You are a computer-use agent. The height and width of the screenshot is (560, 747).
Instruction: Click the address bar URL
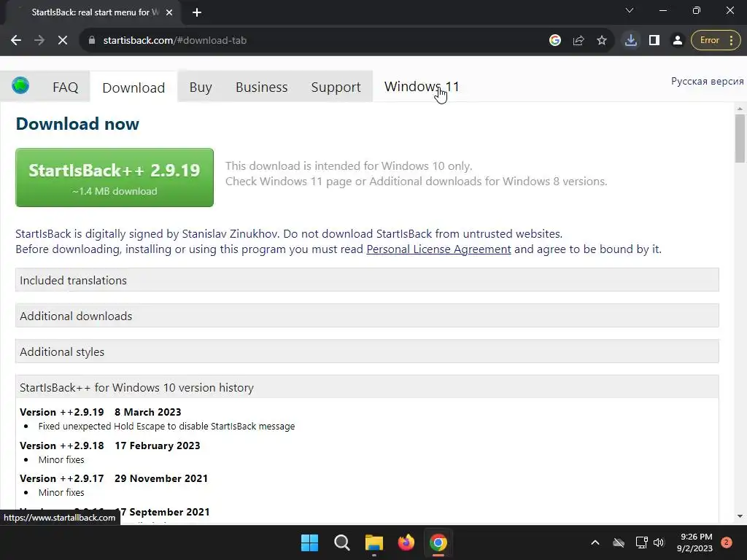(x=175, y=41)
